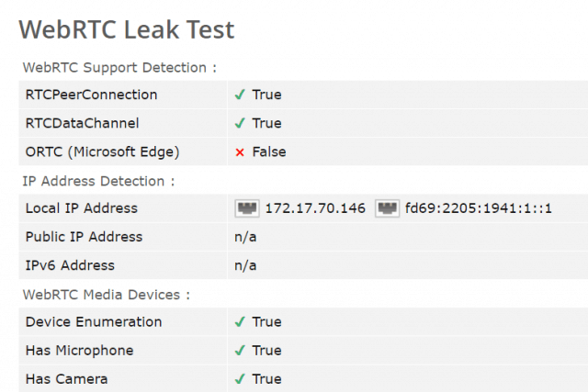Image resolution: width=588 pixels, height=392 pixels.
Task: Click the green checkmark for Has Camera
Action: [x=240, y=379]
